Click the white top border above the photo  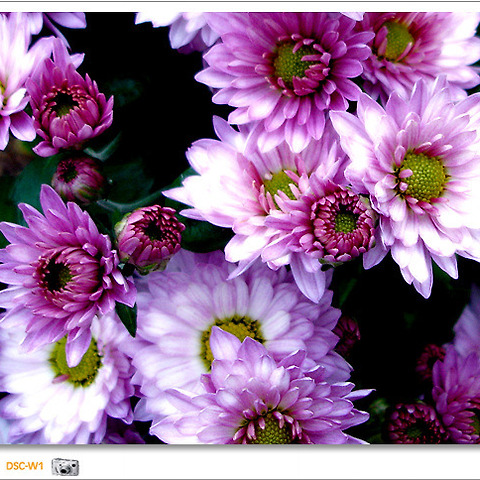coord(240,7)
